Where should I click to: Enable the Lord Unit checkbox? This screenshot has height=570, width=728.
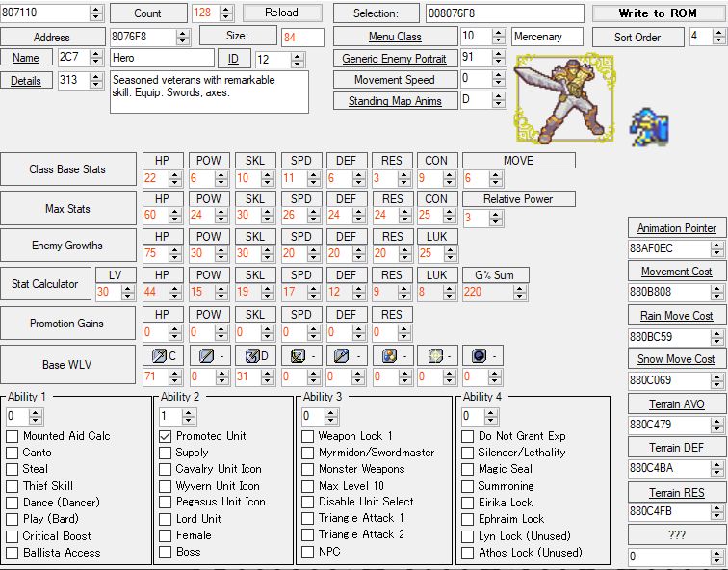(x=165, y=519)
